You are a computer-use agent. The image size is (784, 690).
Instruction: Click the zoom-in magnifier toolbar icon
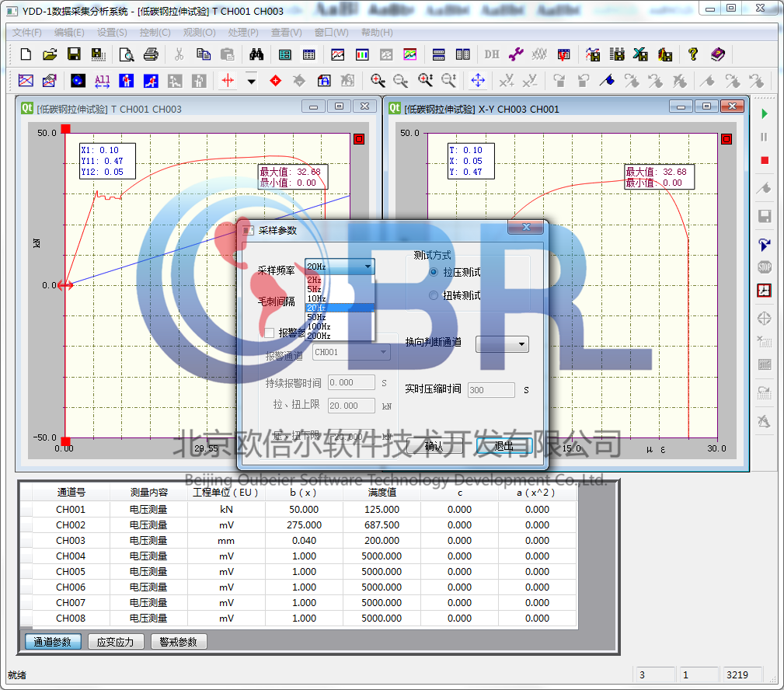378,80
